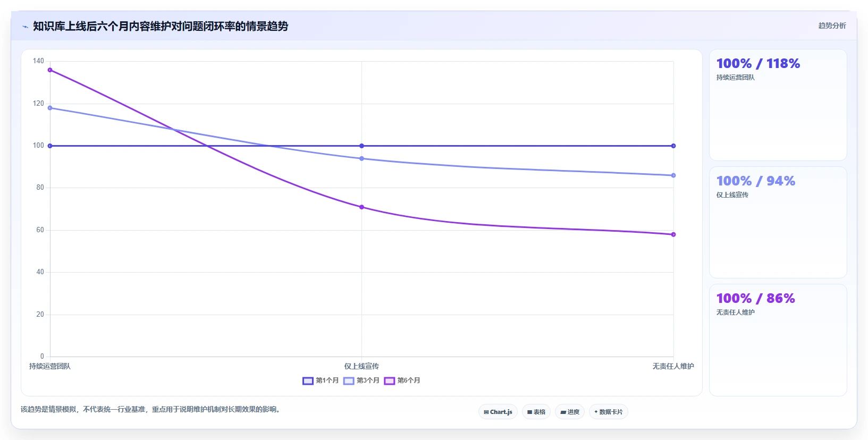Select the Chart.js tag chip

click(498, 412)
